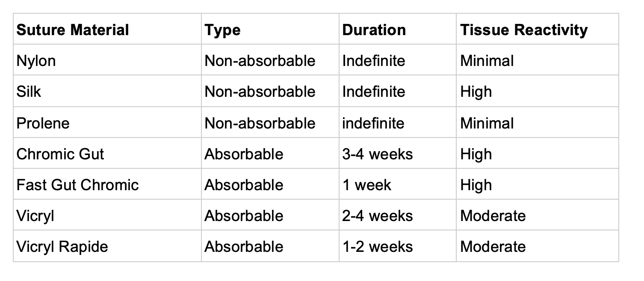Select Vicryl's Moderate reactivity cell
Image resolution: width=644 pixels, height=281 pixels.
538,215
